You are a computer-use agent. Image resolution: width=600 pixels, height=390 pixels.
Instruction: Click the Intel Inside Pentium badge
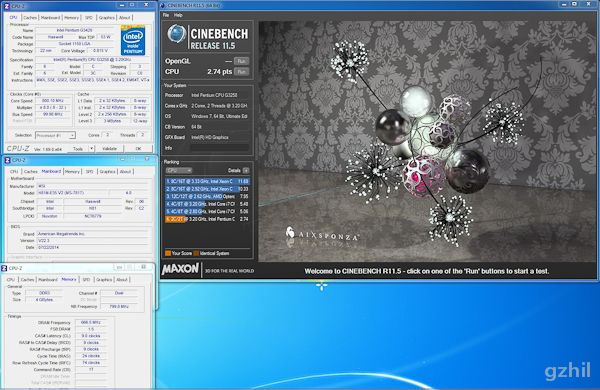click(x=133, y=40)
